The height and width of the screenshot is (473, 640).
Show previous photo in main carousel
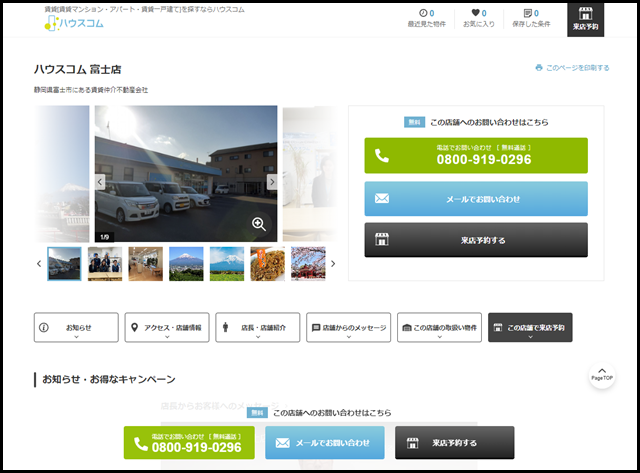(100, 182)
